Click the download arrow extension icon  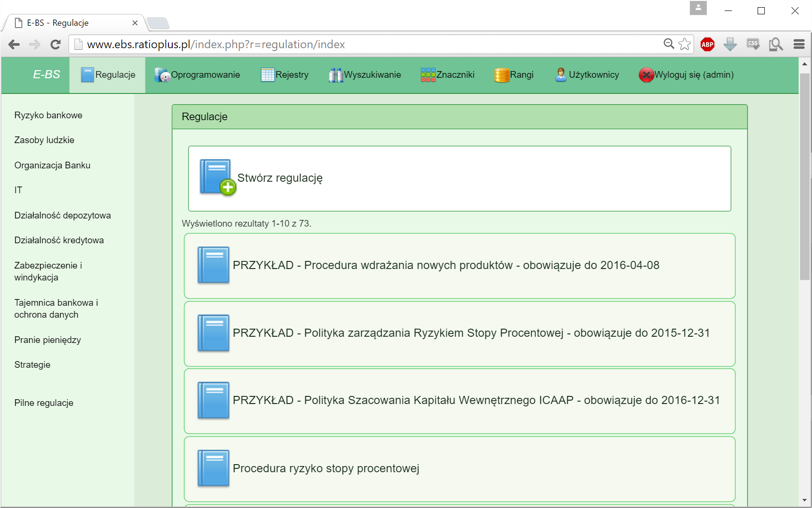coord(730,44)
